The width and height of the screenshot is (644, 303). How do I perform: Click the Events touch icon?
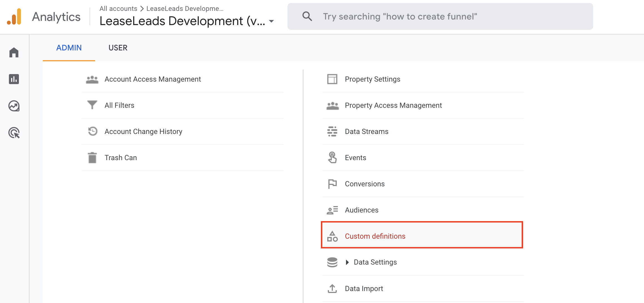[x=332, y=157]
